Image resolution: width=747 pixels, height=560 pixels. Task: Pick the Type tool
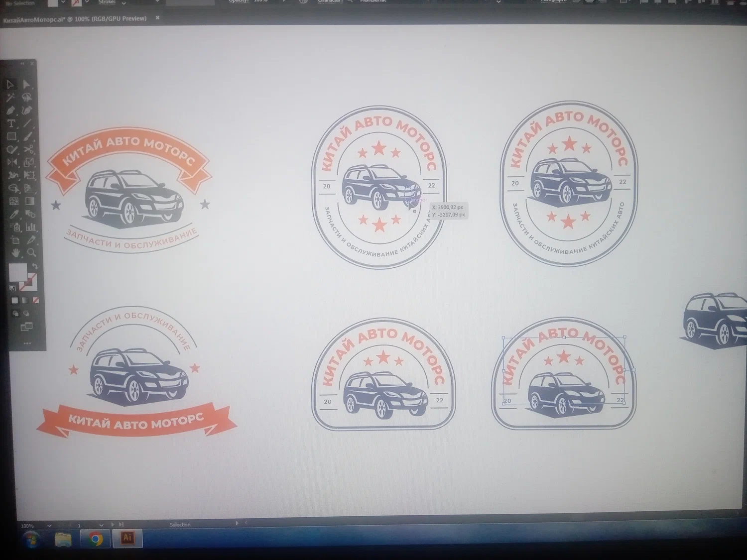(x=11, y=123)
